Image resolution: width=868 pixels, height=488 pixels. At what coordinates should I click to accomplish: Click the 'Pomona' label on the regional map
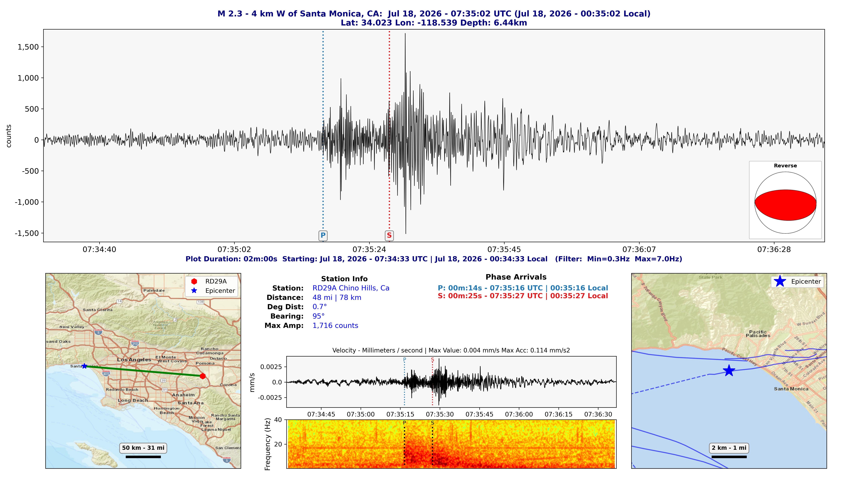[x=205, y=363]
